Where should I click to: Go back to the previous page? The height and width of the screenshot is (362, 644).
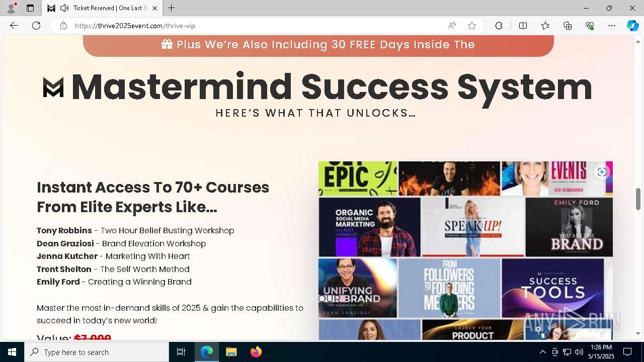pyautogui.click(x=14, y=26)
